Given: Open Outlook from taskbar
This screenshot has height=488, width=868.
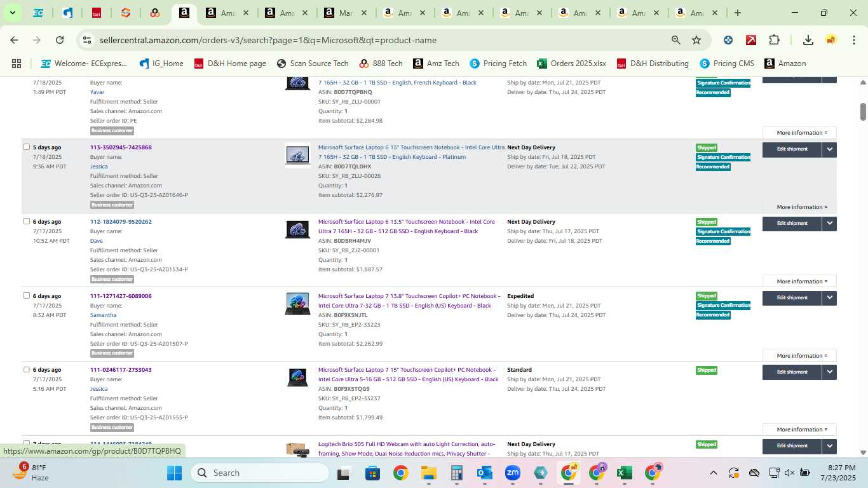Looking at the screenshot, I should 485,473.
